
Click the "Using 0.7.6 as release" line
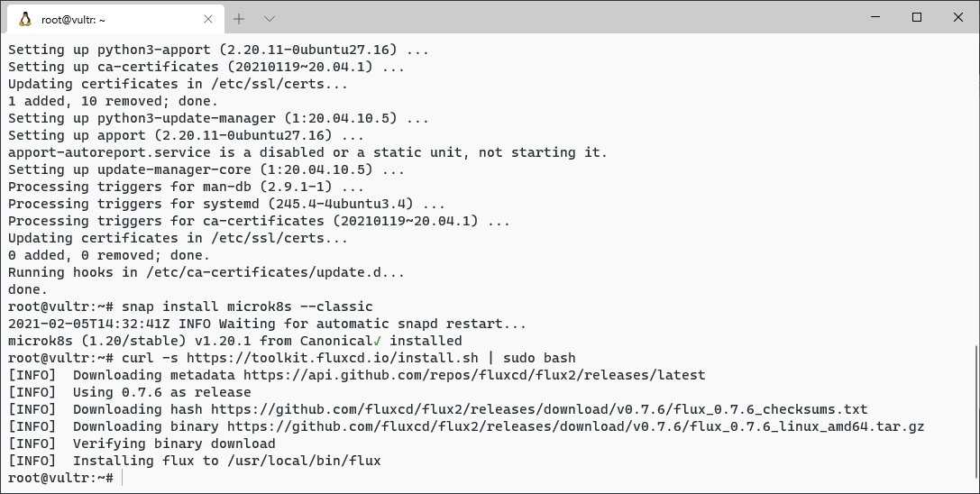click(162, 393)
